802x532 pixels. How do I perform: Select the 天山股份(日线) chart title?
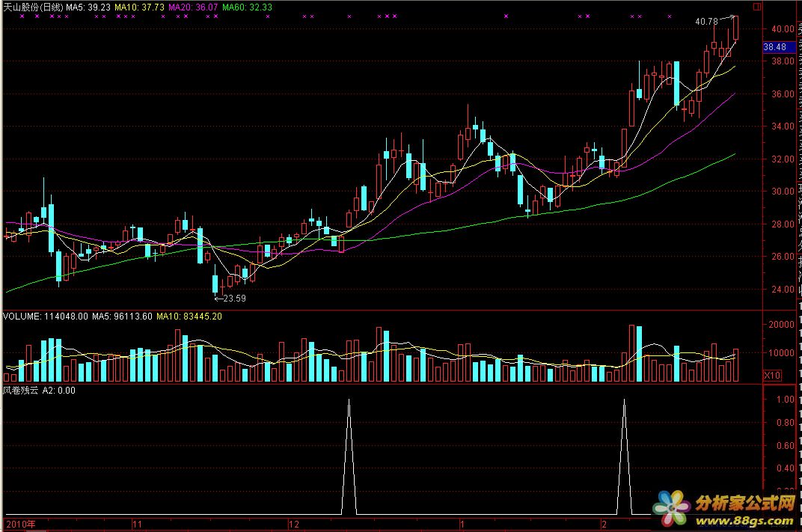(33, 7)
